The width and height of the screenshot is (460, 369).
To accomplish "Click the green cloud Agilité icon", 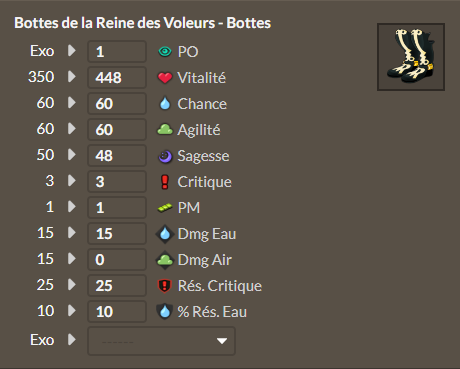I will pos(165,129).
